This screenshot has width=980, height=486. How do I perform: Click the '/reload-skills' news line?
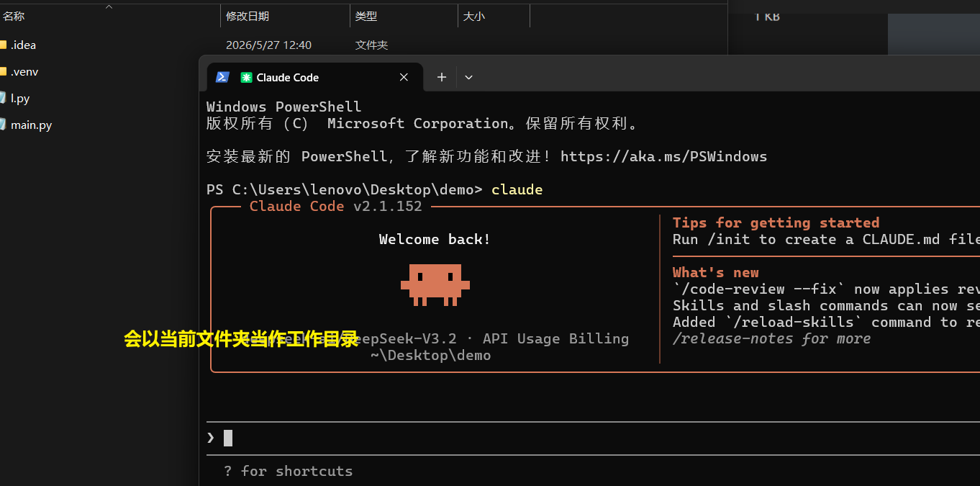coord(826,322)
